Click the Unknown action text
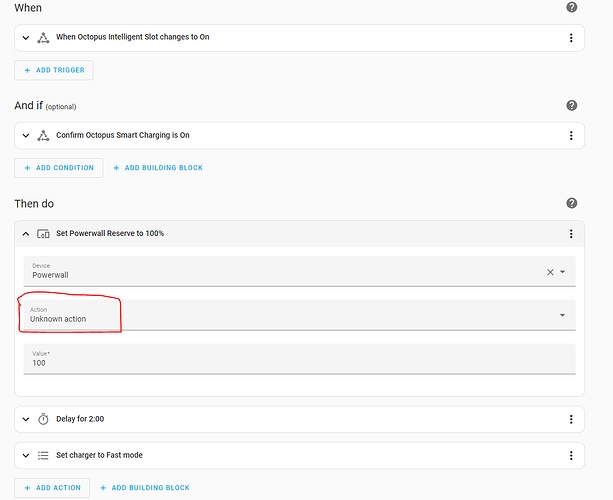 point(58,319)
